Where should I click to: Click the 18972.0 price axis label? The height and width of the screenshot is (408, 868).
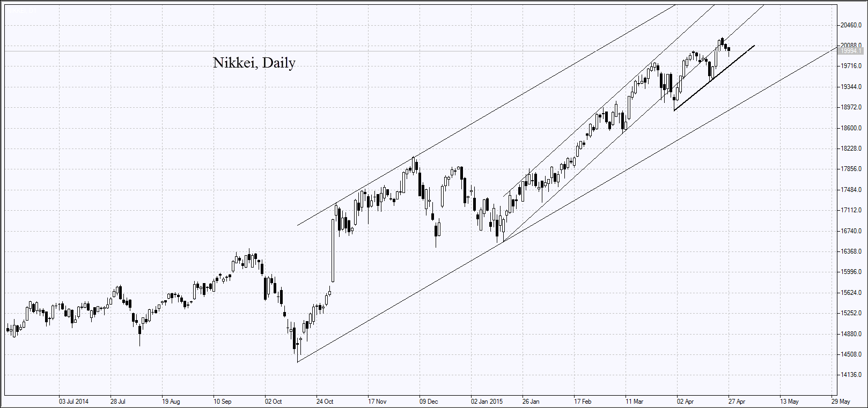(x=851, y=107)
